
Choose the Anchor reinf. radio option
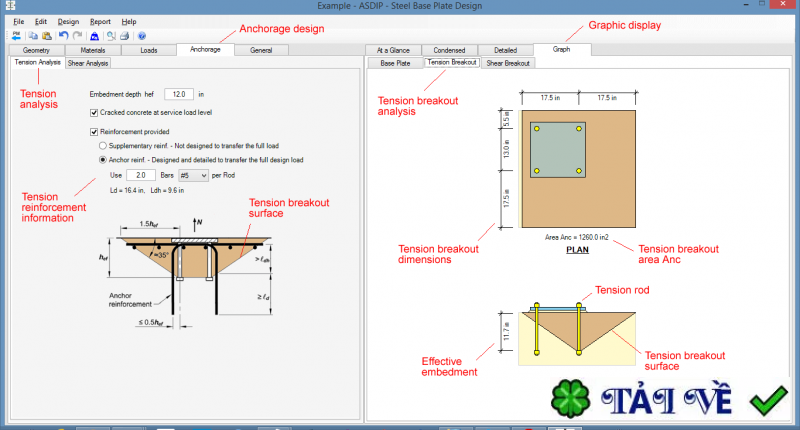tap(102, 160)
